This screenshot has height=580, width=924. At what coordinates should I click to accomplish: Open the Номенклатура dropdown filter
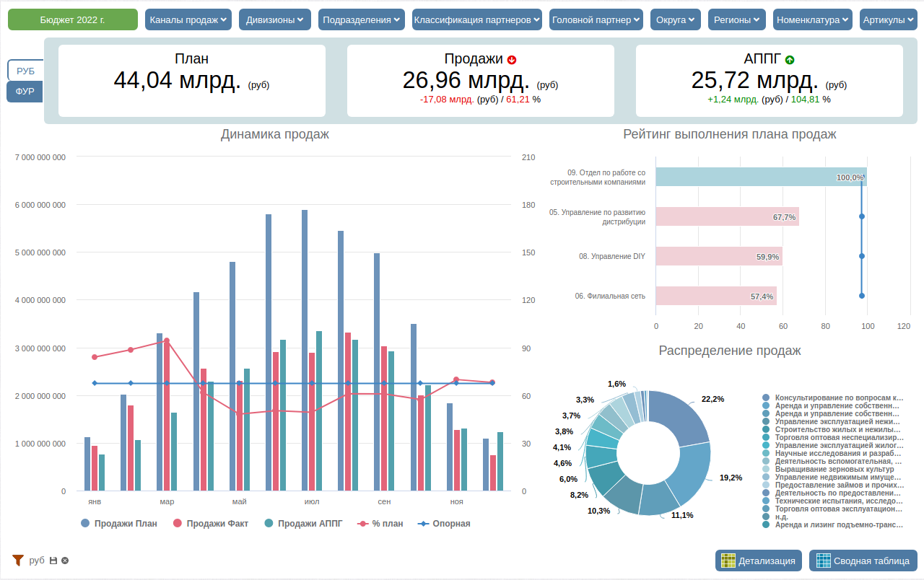[813, 19]
